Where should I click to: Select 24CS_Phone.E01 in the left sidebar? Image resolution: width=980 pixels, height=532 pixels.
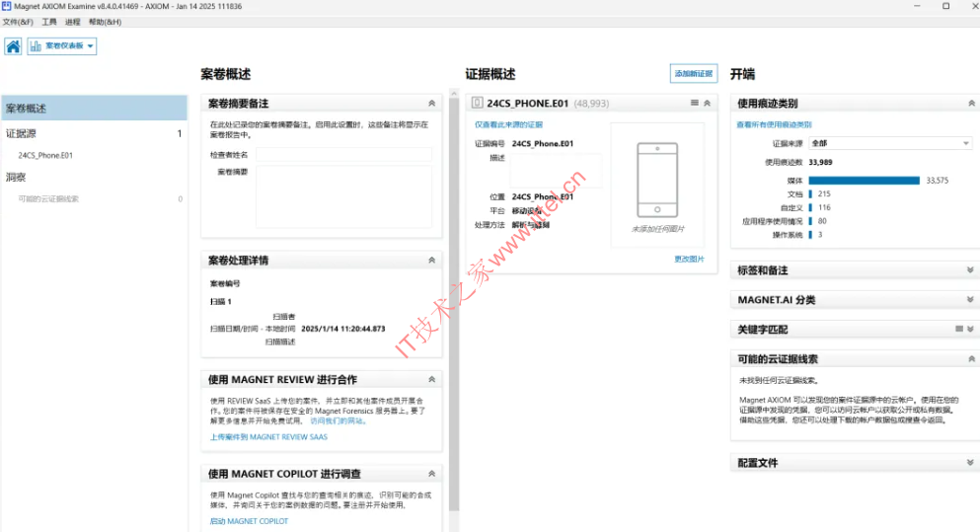click(45, 155)
